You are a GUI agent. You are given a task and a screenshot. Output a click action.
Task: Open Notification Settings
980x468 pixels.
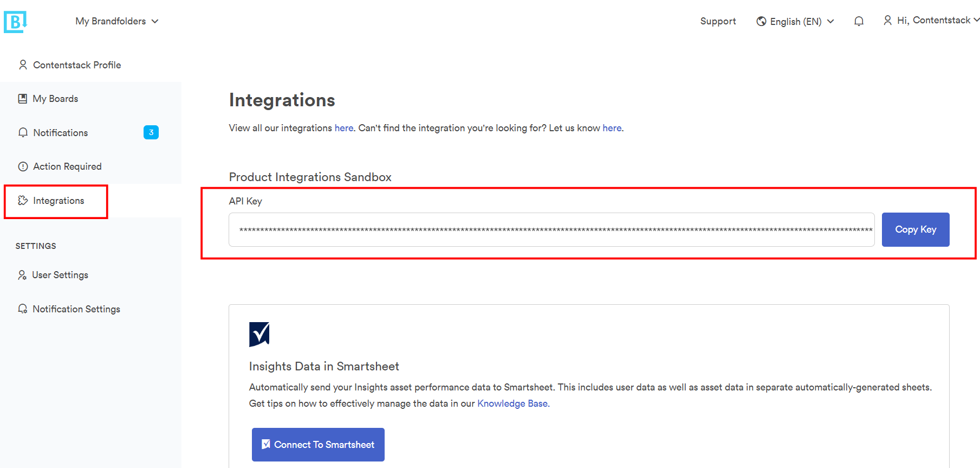click(x=76, y=309)
